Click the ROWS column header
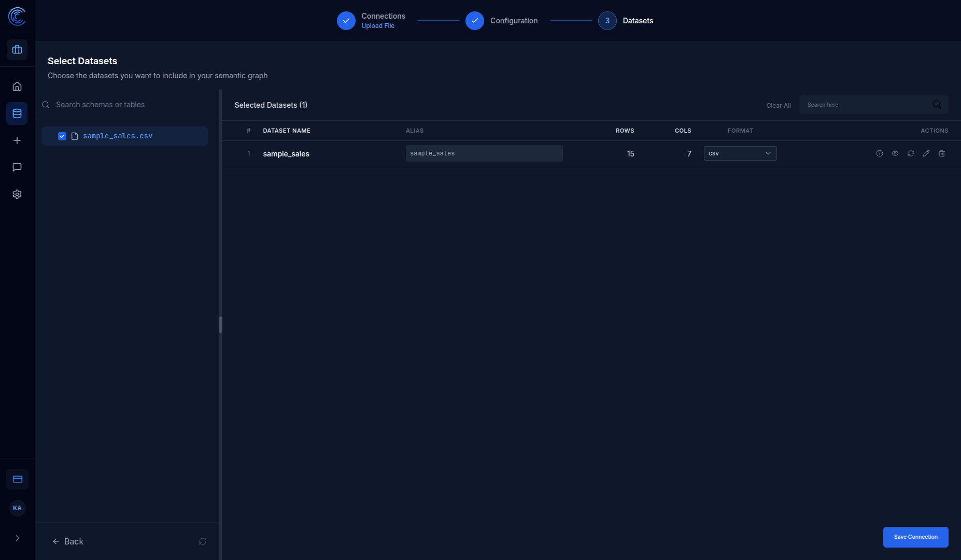This screenshot has height=560, width=961. point(625,131)
